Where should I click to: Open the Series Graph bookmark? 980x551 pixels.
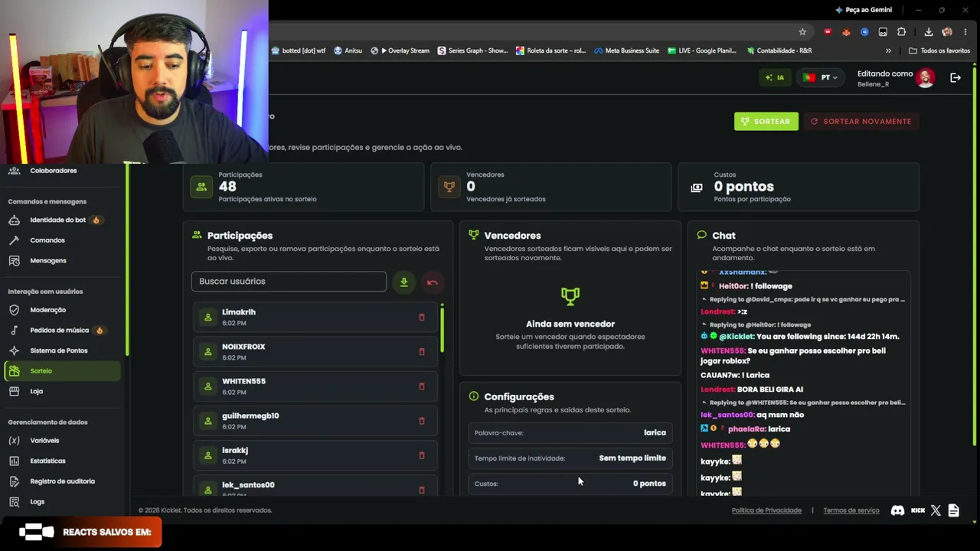click(x=472, y=51)
